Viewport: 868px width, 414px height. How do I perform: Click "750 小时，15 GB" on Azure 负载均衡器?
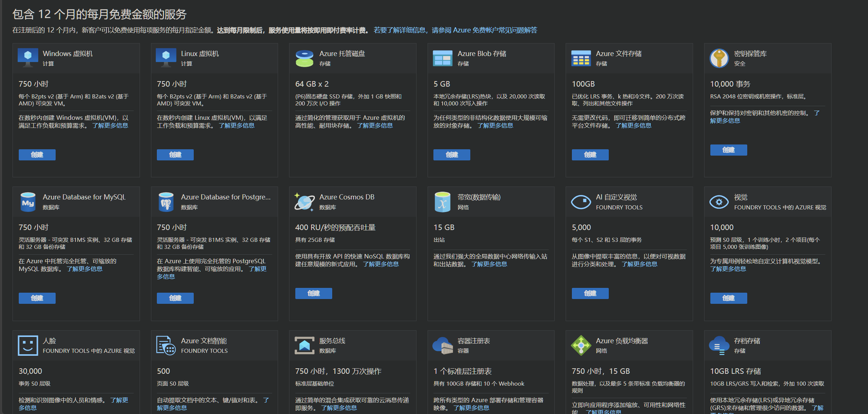(x=601, y=371)
